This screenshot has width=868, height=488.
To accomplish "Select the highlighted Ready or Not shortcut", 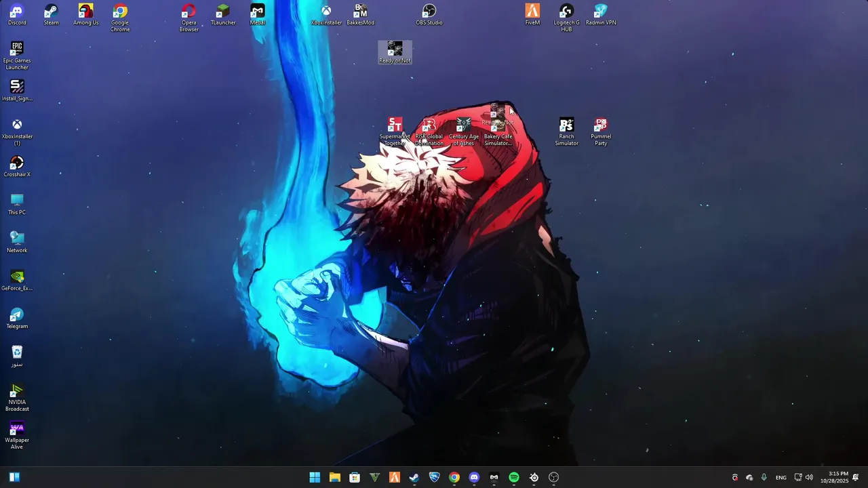I will [395, 52].
